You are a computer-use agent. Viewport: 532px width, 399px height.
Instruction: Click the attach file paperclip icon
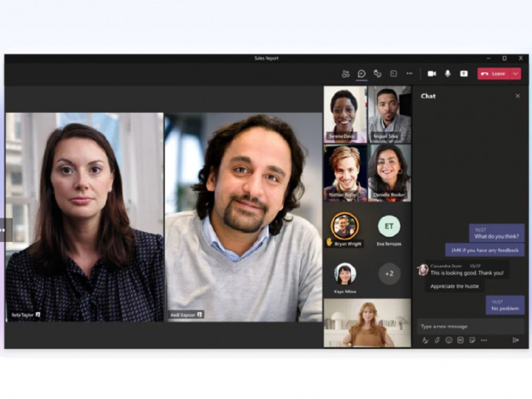437,340
